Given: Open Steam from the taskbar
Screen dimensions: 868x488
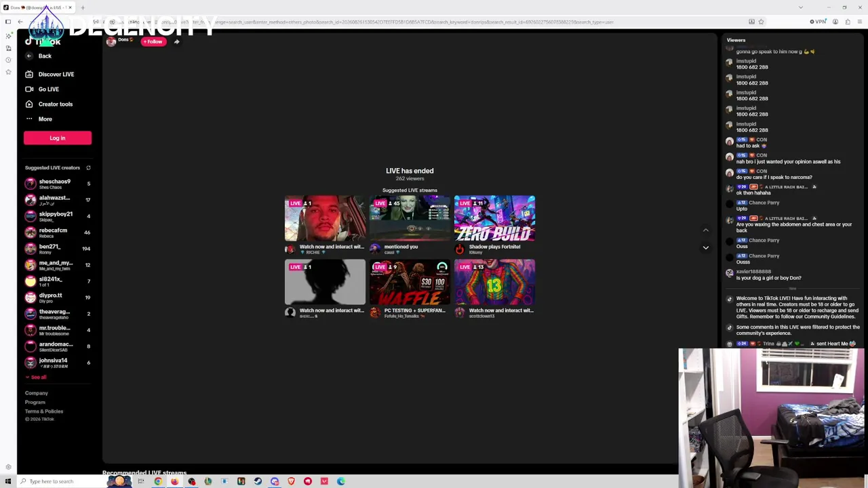Looking at the screenshot, I should (258, 481).
